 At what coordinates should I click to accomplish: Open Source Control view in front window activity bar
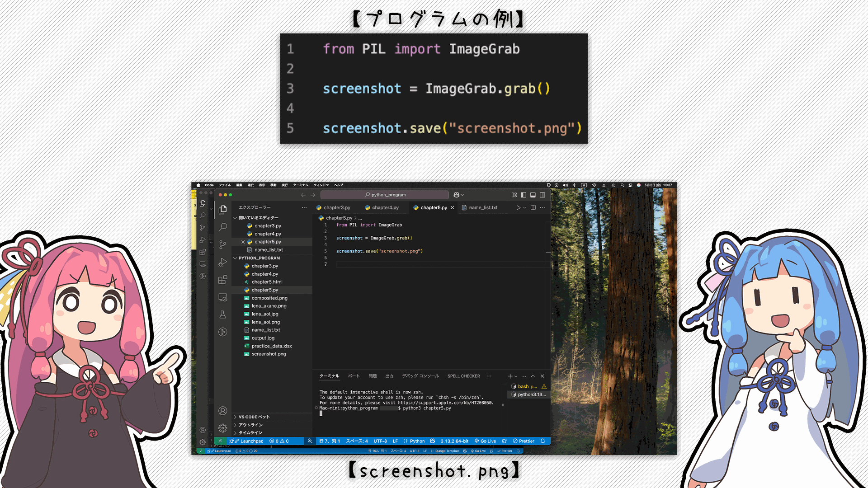pos(222,244)
